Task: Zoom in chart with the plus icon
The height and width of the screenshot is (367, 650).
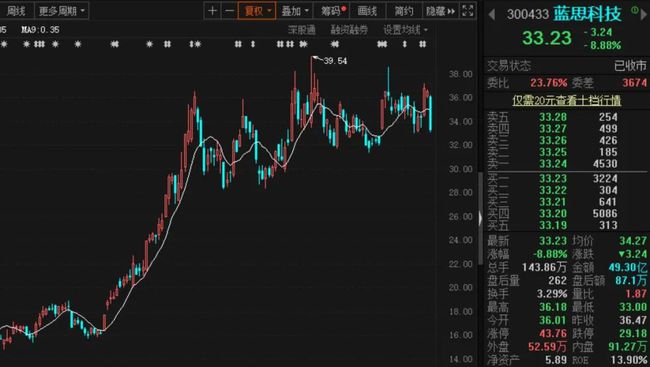Action: click(x=212, y=11)
